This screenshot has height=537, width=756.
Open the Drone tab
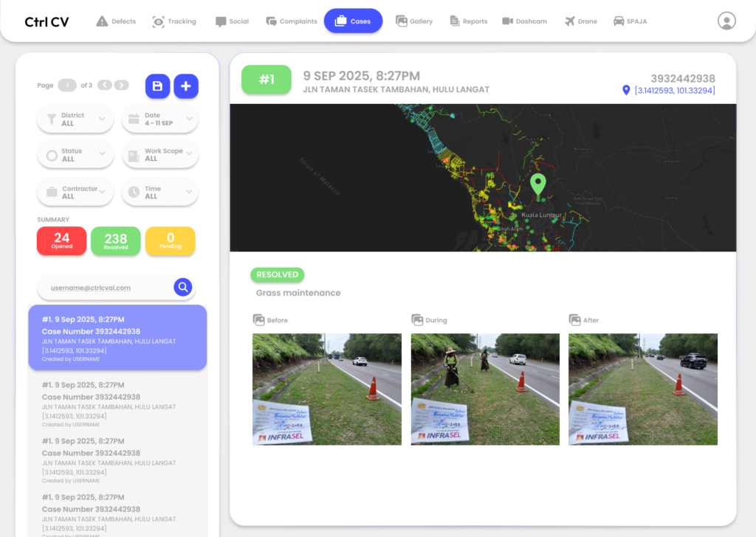580,21
